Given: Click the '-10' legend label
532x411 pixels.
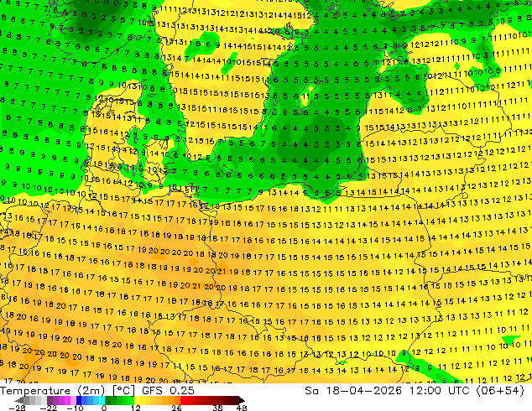Looking at the screenshot, I should tap(75, 408).
